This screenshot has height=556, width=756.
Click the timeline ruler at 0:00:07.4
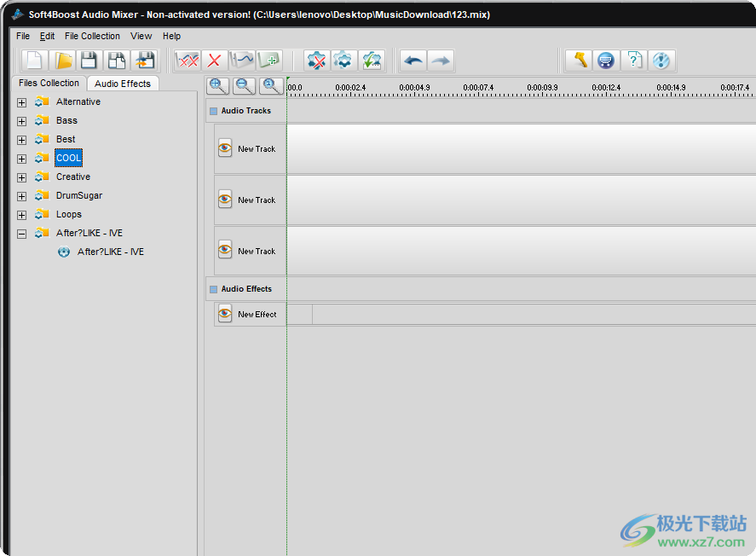[x=478, y=88]
